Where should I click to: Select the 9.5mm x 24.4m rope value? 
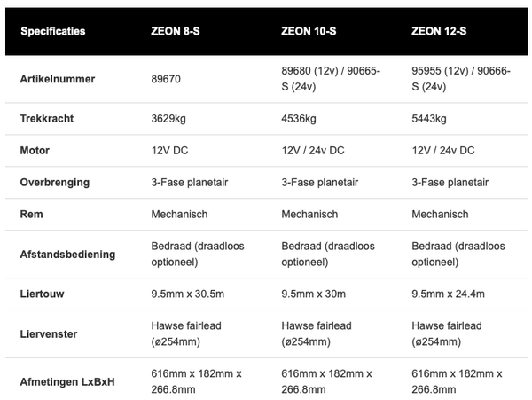448,294
